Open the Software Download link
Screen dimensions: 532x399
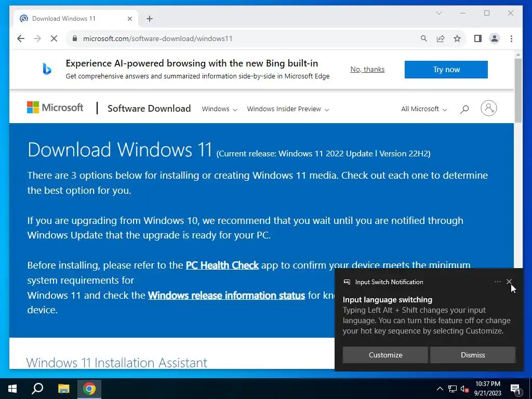[149, 108]
